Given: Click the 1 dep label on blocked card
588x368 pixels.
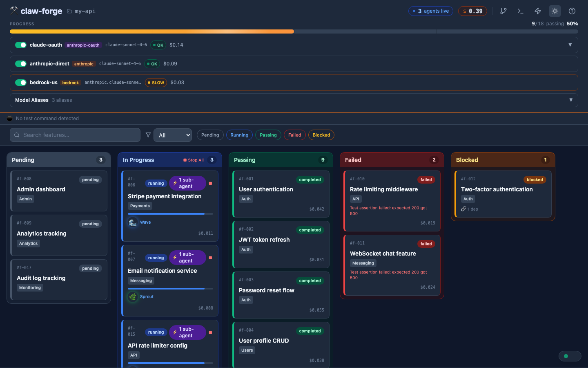Looking at the screenshot, I should pyautogui.click(x=473, y=209).
